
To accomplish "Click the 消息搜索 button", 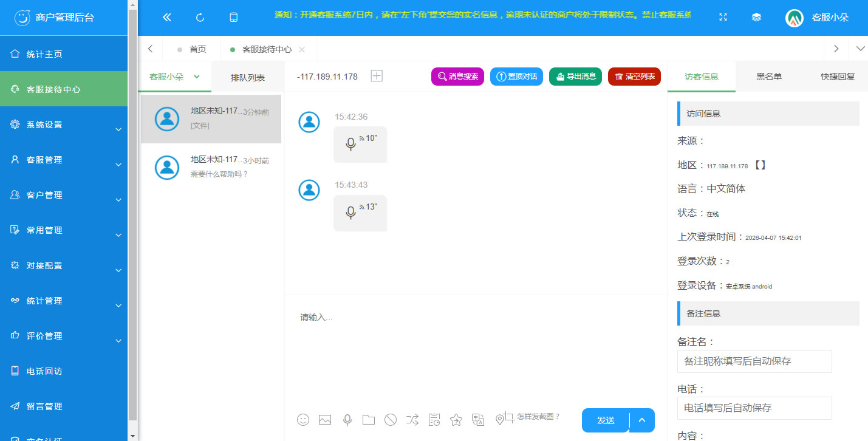I will 457,77.
